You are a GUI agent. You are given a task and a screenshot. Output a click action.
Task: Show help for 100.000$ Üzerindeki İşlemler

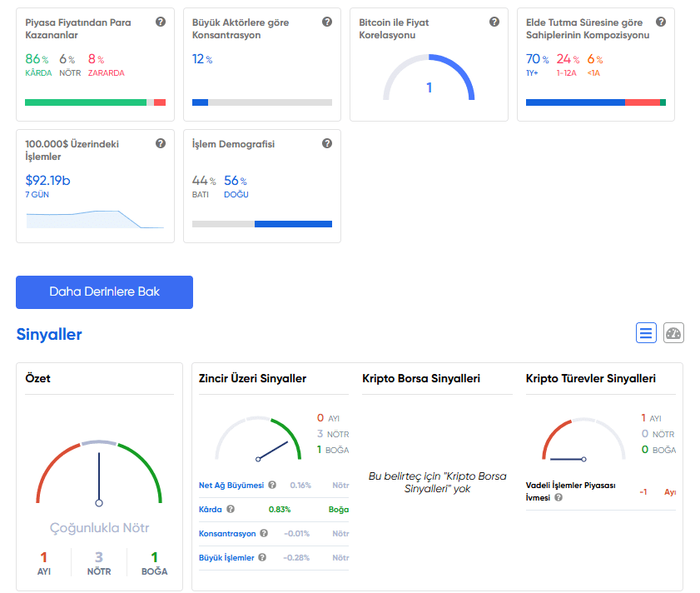click(161, 143)
